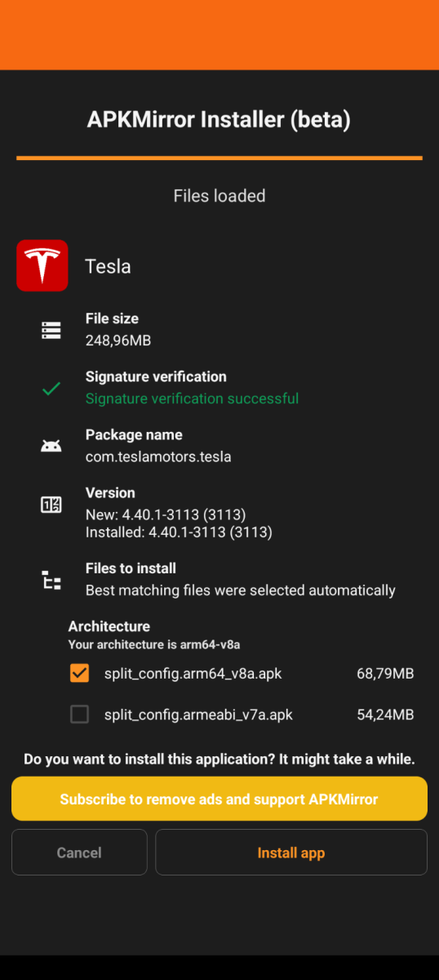
Task: Click the Files to install tree icon
Action: point(51,581)
